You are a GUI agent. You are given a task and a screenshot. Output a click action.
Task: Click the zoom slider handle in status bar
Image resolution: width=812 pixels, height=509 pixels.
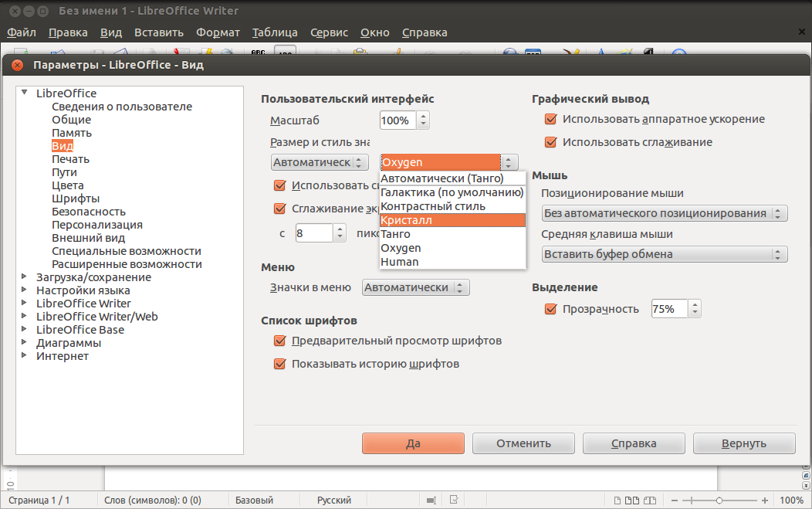(719, 501)
